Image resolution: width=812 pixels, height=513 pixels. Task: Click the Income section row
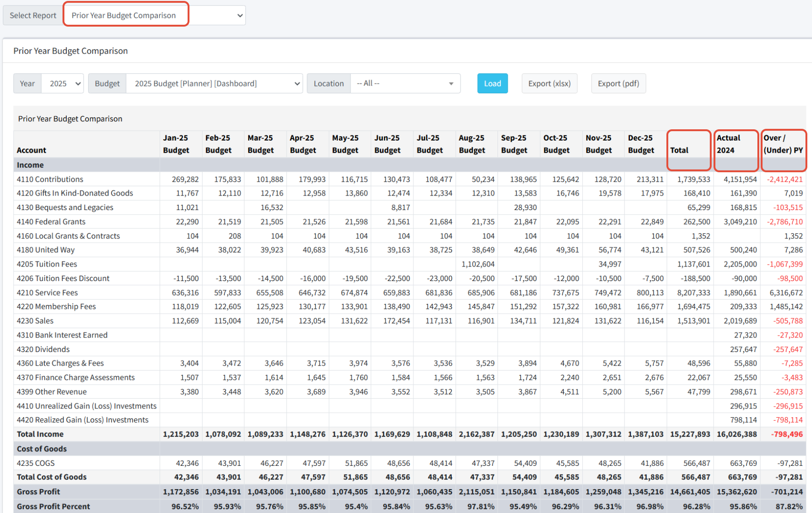point(410,165)
